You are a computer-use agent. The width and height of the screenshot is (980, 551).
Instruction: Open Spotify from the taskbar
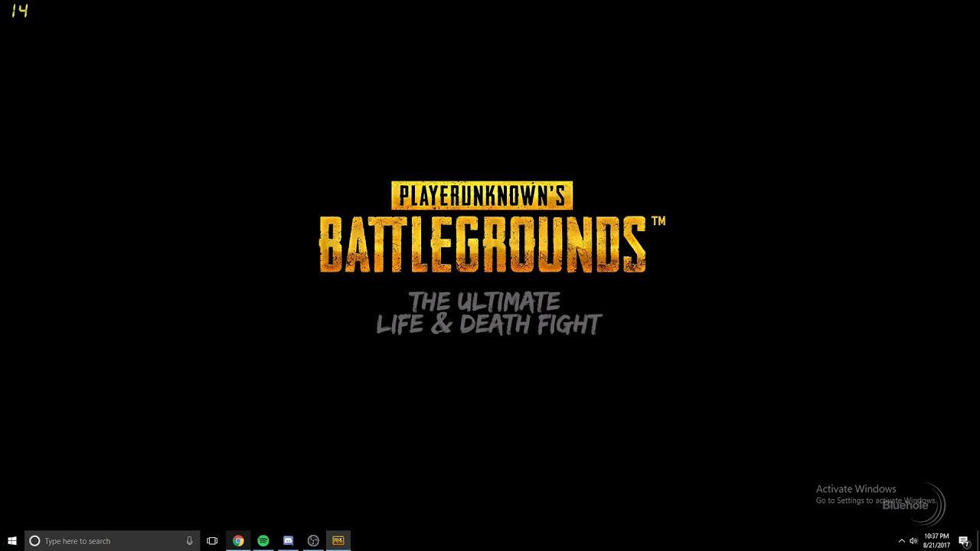263,540
